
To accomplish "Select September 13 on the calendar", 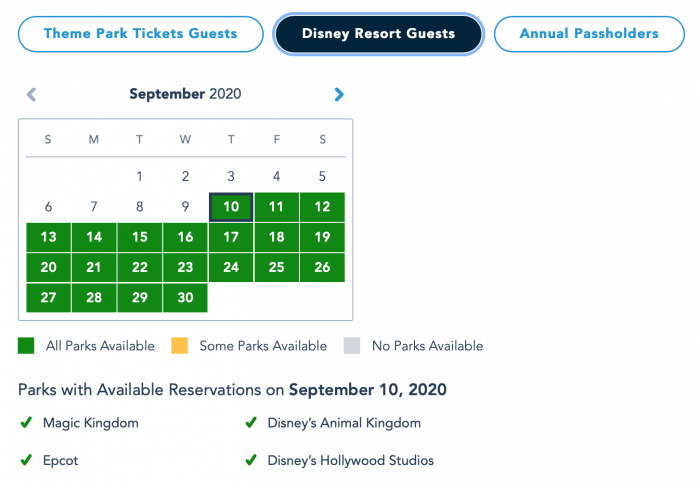I will [49, 237].
